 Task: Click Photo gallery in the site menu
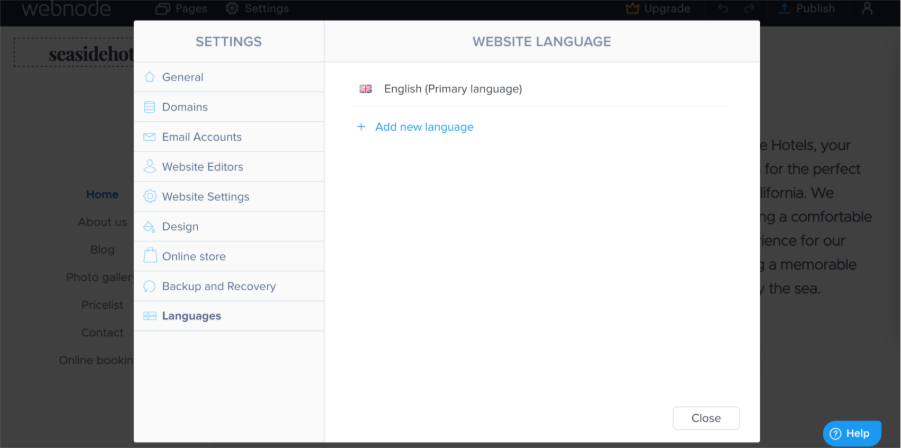[100, 277]
